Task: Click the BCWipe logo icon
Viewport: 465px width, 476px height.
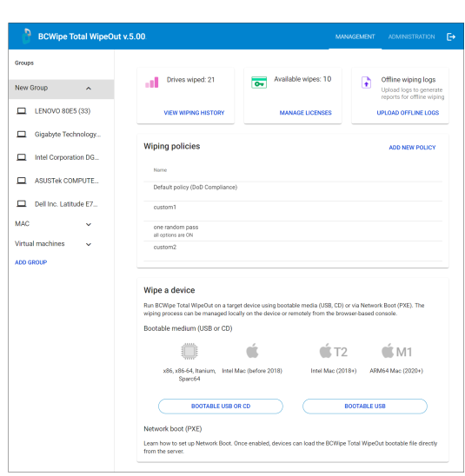Action: (x=26, y=36)
